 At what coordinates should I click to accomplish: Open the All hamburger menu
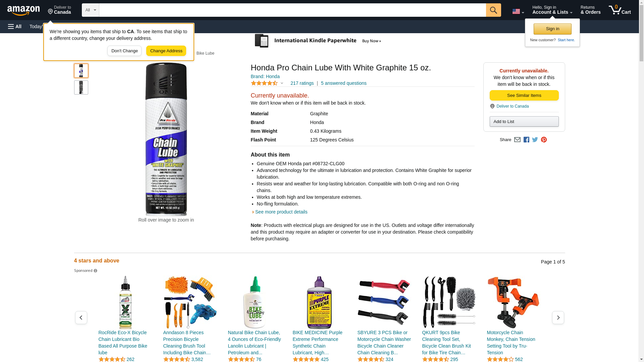(x=15, y=26)
